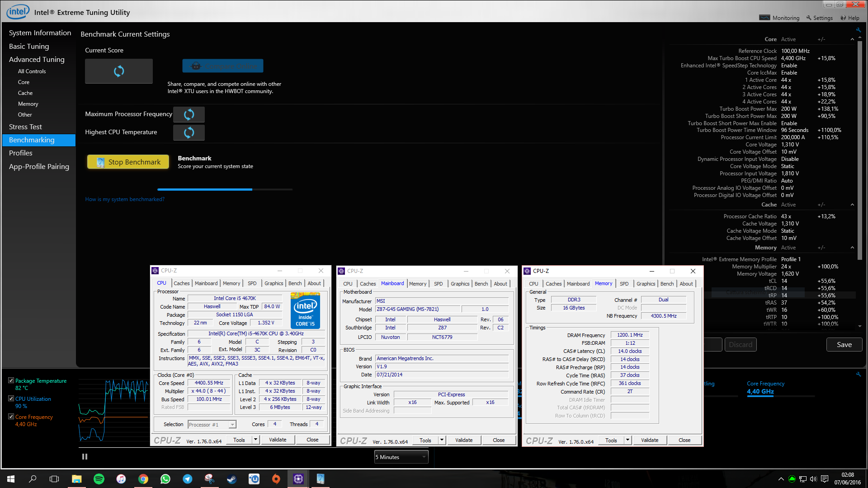Open the Profiles section
The height and width of the screenshot is (488, 868).
point(21,153)
